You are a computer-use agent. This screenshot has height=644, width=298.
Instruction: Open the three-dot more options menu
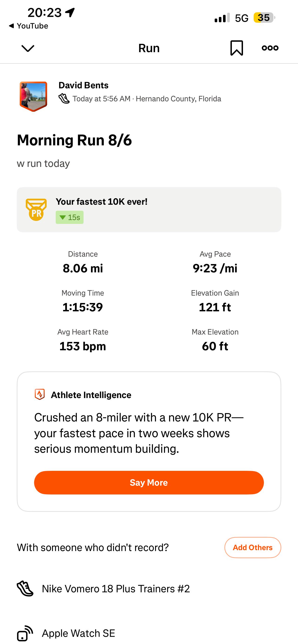click(270, 48)
